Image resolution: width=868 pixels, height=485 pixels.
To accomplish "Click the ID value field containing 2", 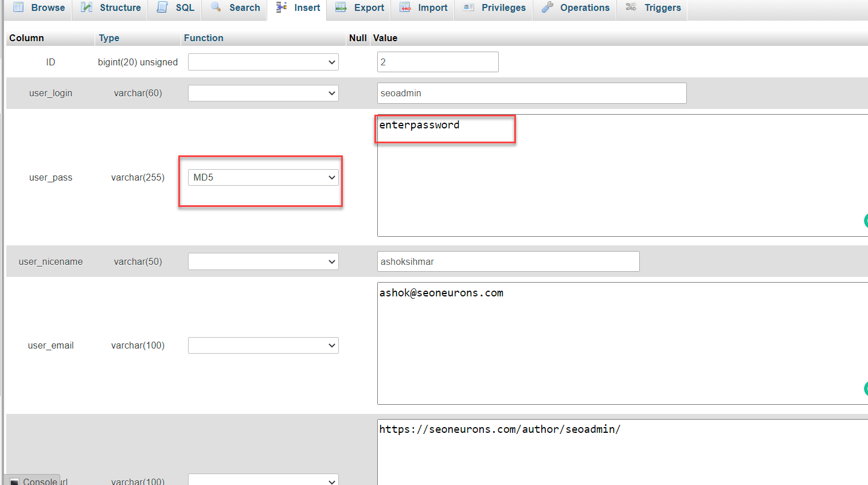I will (438, 62).
